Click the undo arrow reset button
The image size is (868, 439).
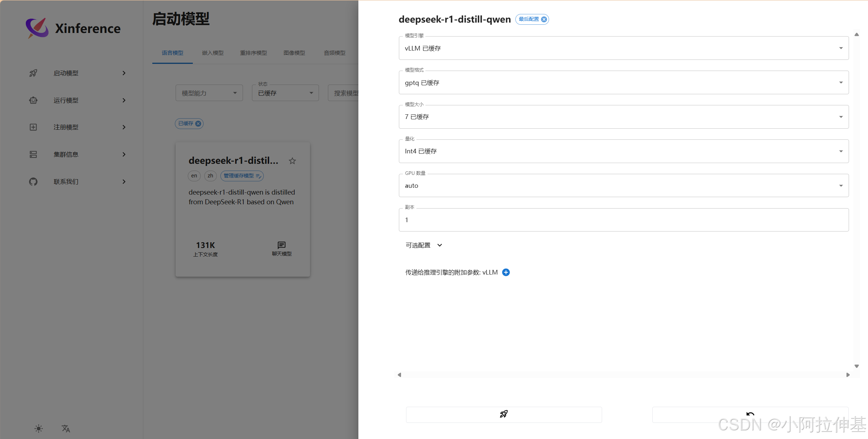750,414
